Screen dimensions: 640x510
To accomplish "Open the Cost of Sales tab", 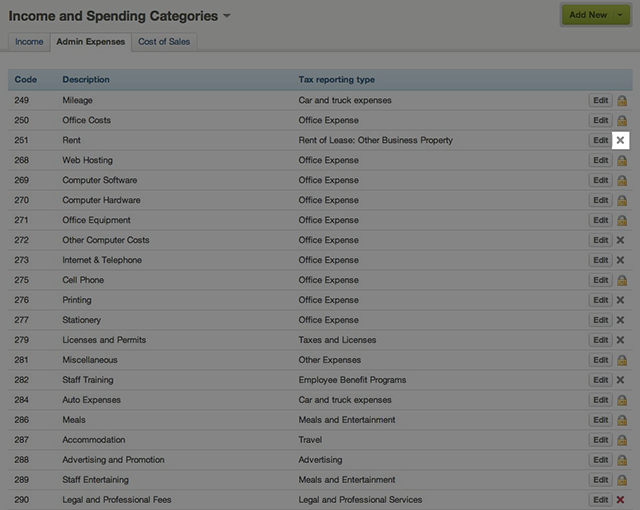I will (164, 42).
